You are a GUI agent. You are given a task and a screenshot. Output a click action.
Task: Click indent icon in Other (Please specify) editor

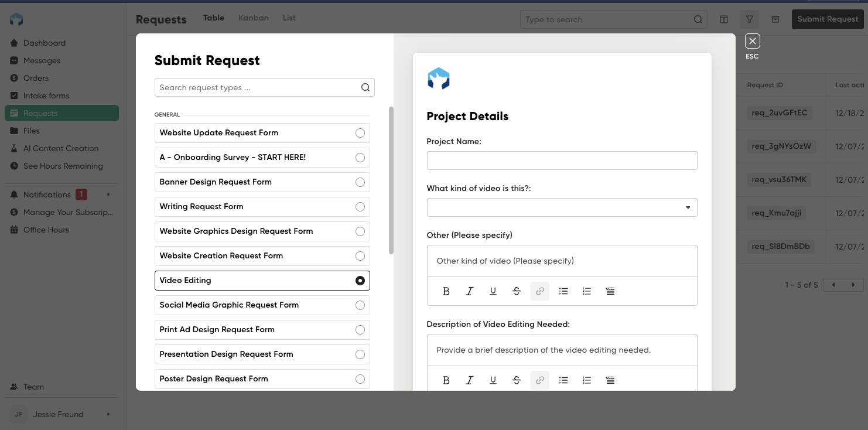click(x=610, y=291)
